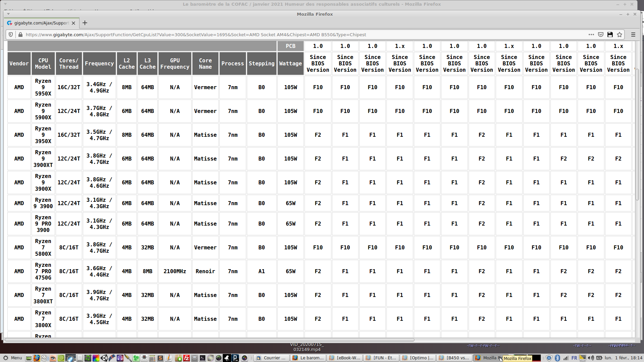Viewport: 644px width, 362px height.
Task: Open the Pocket save icon in the address bar
Action: coord(601,35)
